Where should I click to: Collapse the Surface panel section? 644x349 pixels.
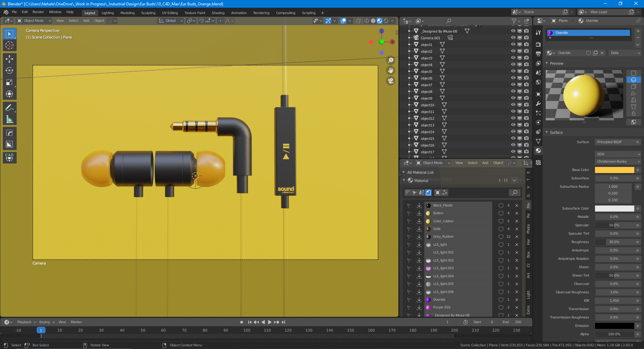(556, 132)
